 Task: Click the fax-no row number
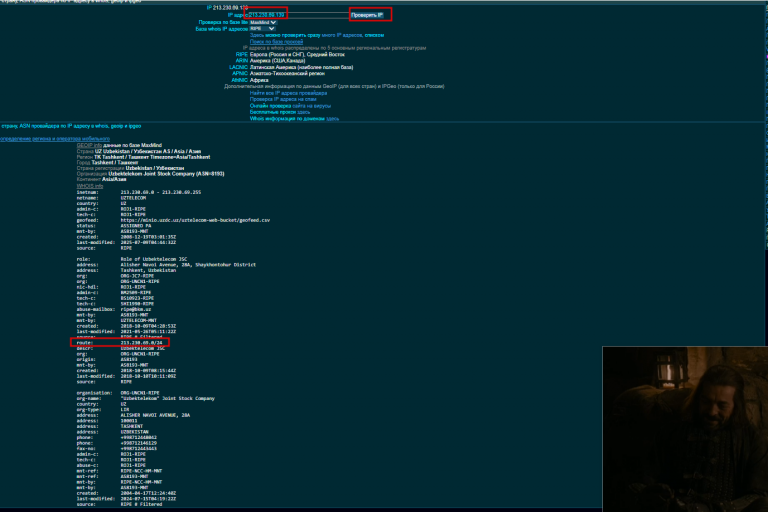click(x=139, y=449)
